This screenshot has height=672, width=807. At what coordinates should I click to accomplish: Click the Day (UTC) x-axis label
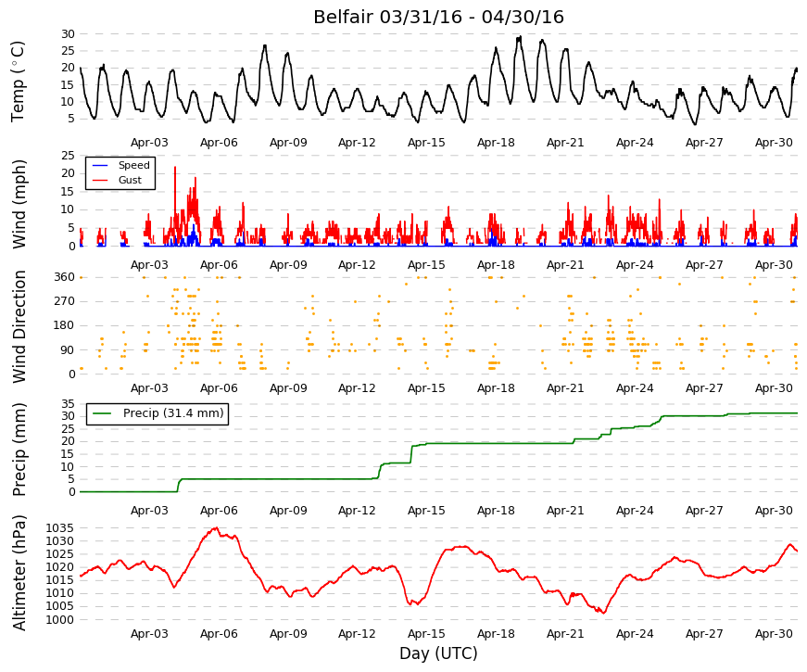[438, 653]
